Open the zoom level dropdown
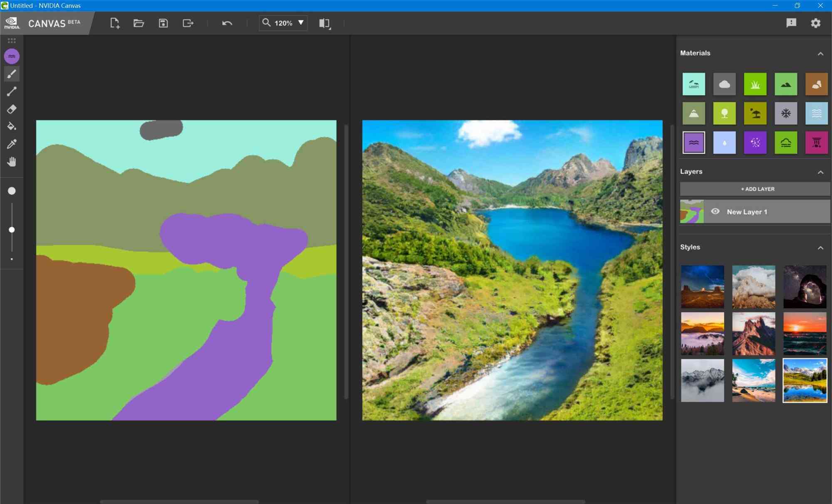832x504 pixels. [301, 22]
